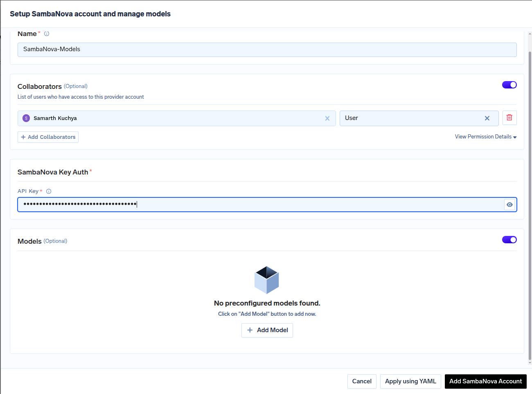Click the scroll-down arrow of the scrollbar
This screenshot has width=532, height=394.
coord(530,362)
